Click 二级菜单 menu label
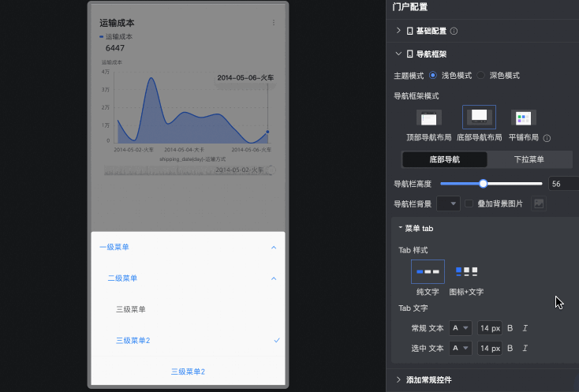The width and height of the screenshot is (579, 392). pyautogui.click(x=122, y=278)
